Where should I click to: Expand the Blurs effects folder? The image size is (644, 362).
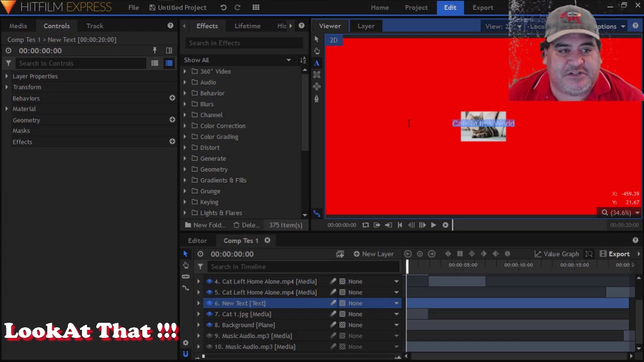[x=185, y=104]
